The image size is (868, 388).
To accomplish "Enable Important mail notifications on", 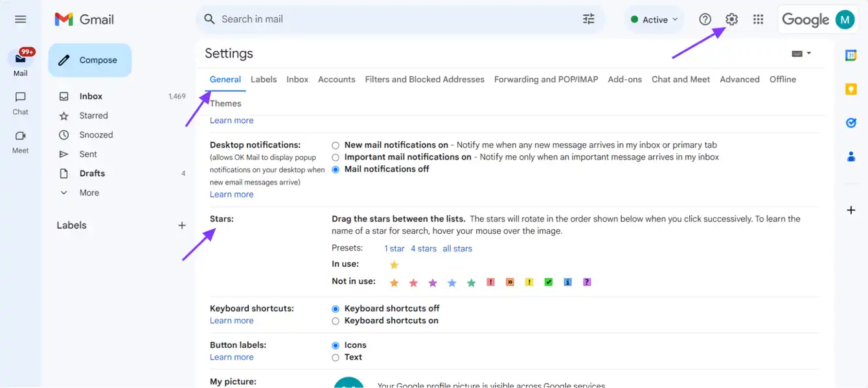I will pyautogui.click(x=336, y=157).
